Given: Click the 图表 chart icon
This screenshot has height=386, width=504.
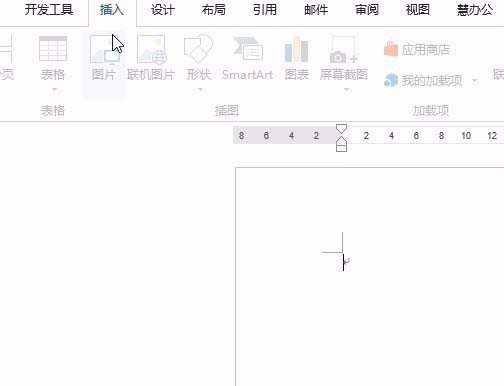Looking at the screenshot, I should (297, 49).
